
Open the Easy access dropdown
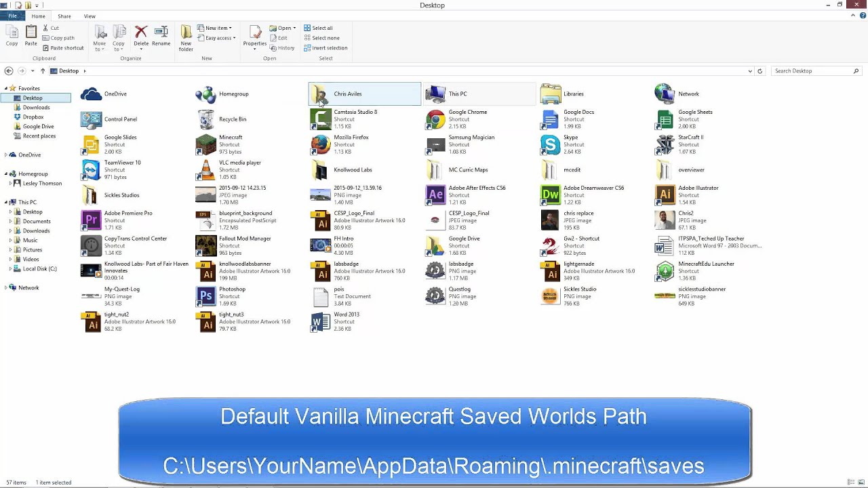tap(217, 38)
